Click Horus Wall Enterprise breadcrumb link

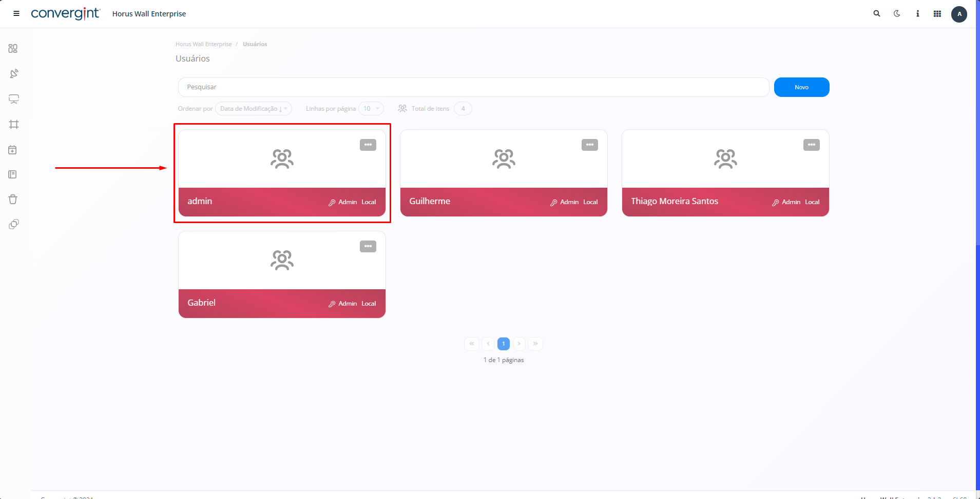(203, 44)
